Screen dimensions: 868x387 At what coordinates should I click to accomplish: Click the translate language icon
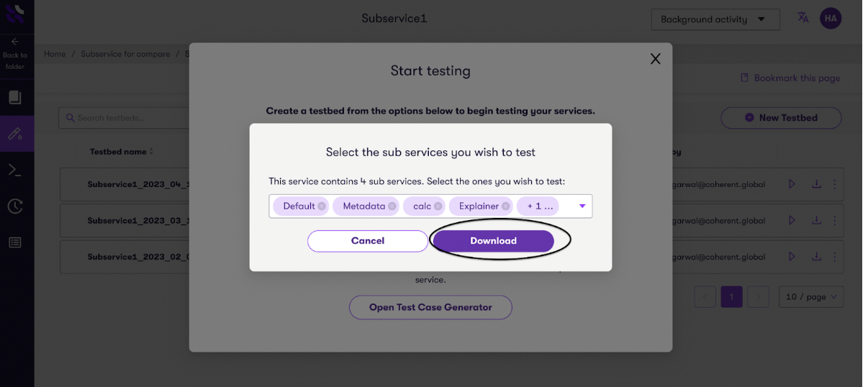click(803, 19)
